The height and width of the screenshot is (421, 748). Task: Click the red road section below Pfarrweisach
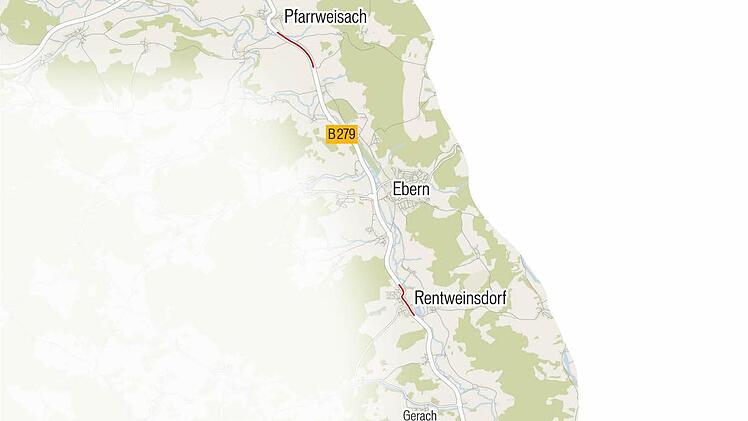click(x=297, y=48)
